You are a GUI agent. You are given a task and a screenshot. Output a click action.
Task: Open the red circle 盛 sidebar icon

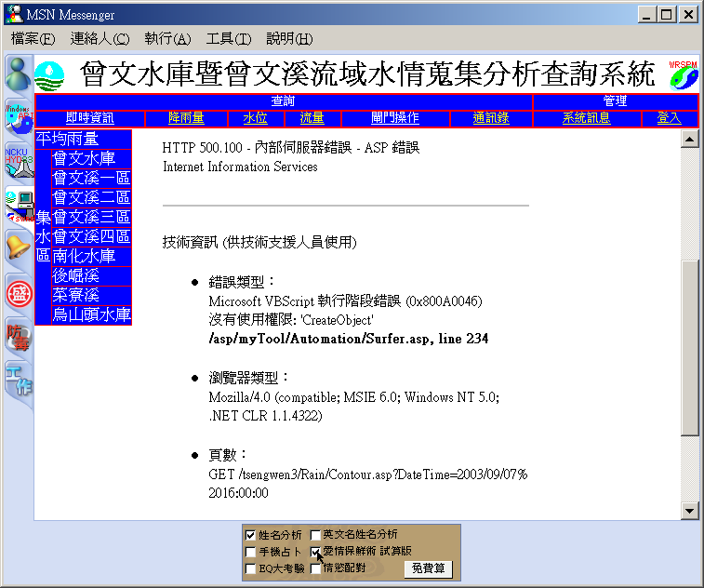pyautogui.click(x=20, y=295)
